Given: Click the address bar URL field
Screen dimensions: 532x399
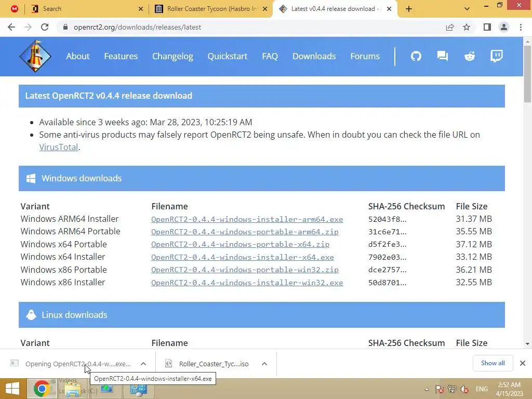Looking at the screenshot, I should tap(251, 27).
